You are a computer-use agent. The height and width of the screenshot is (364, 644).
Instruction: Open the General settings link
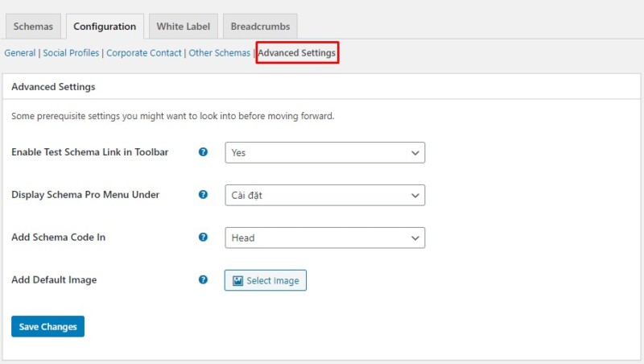20,53
